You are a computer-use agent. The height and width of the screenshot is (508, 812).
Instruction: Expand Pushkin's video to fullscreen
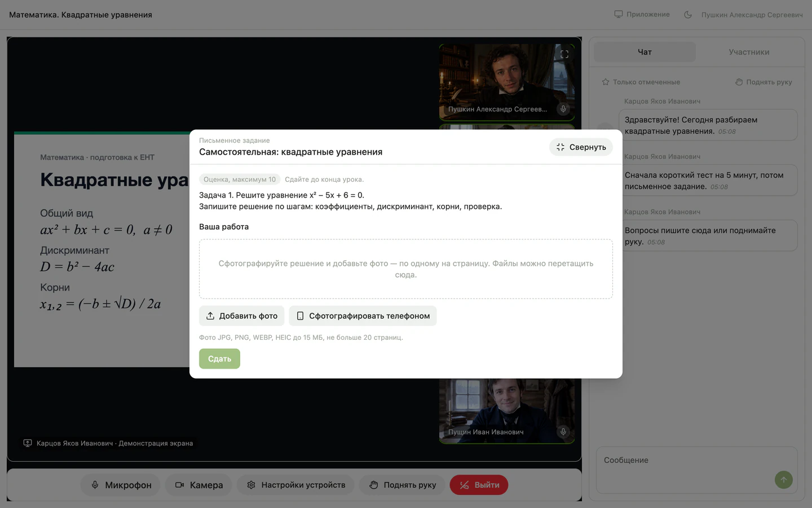(564, 54)
